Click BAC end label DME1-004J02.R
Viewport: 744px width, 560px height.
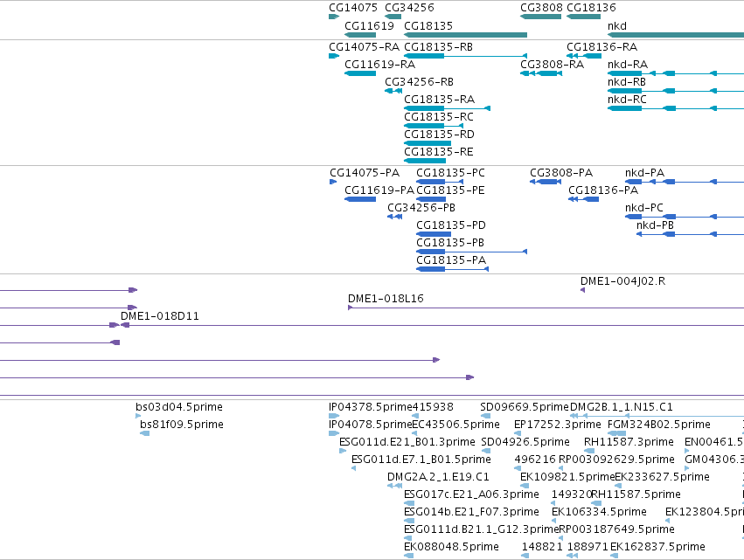[x=623, y=281]
